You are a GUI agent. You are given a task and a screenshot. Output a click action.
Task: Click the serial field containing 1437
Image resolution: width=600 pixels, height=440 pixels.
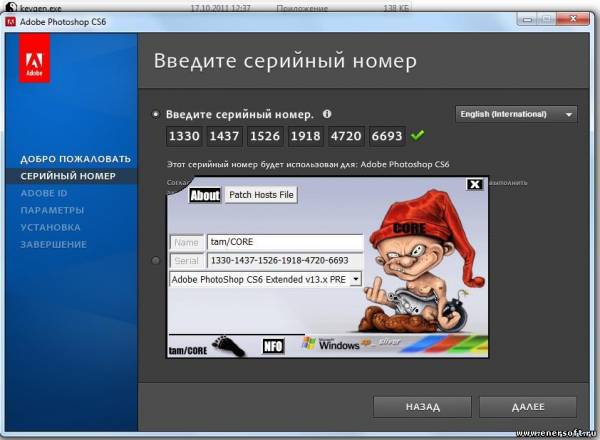pyautogui.click(x=224, y=136)
